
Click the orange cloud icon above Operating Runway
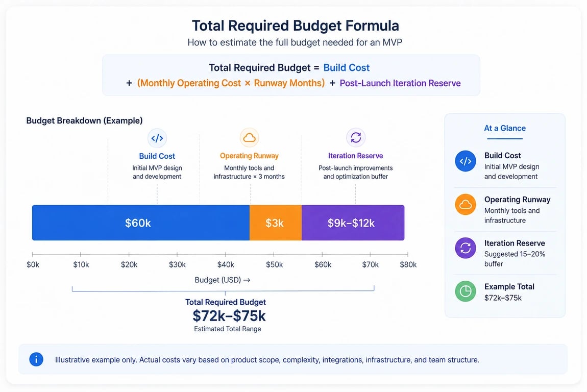(249, 138)
